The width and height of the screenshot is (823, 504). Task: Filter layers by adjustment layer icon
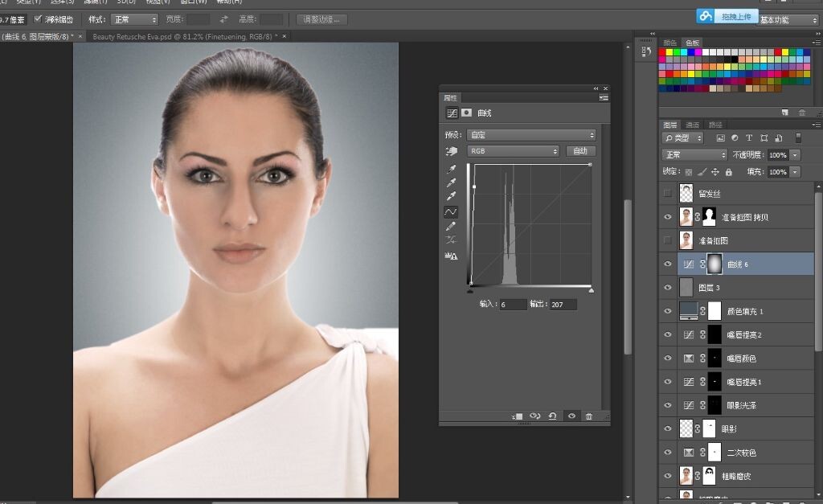tap(735, 138)
